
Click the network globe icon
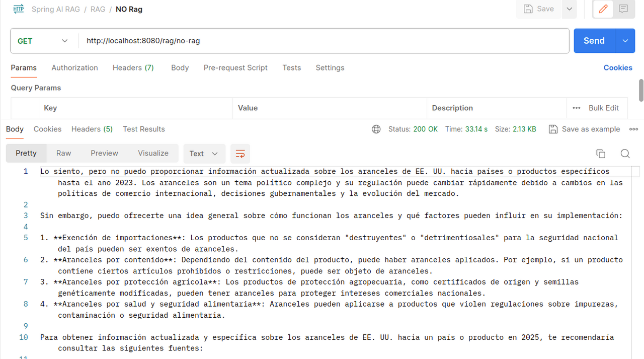pos(376,129)
